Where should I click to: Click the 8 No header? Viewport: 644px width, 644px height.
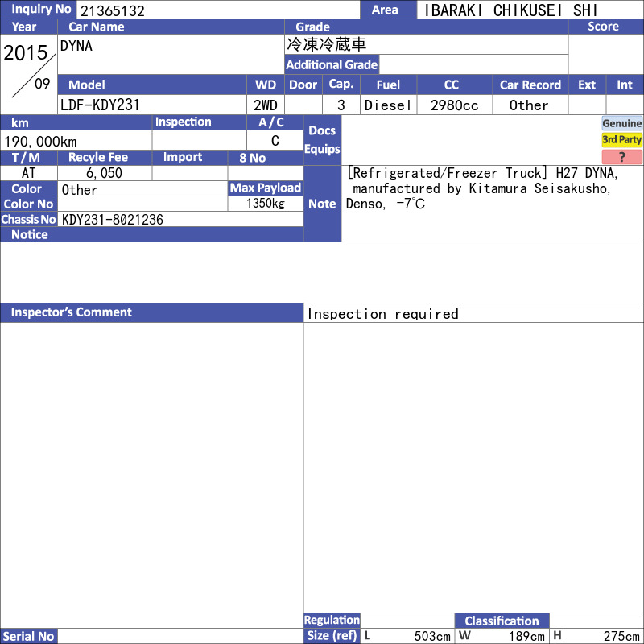pyautogui.click(x=266, y=158)
